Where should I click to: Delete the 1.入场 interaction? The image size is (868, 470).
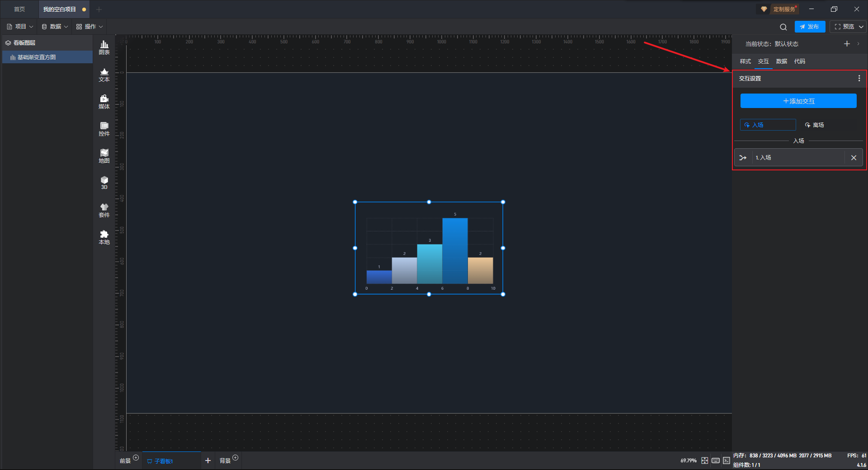pos(854,158)
